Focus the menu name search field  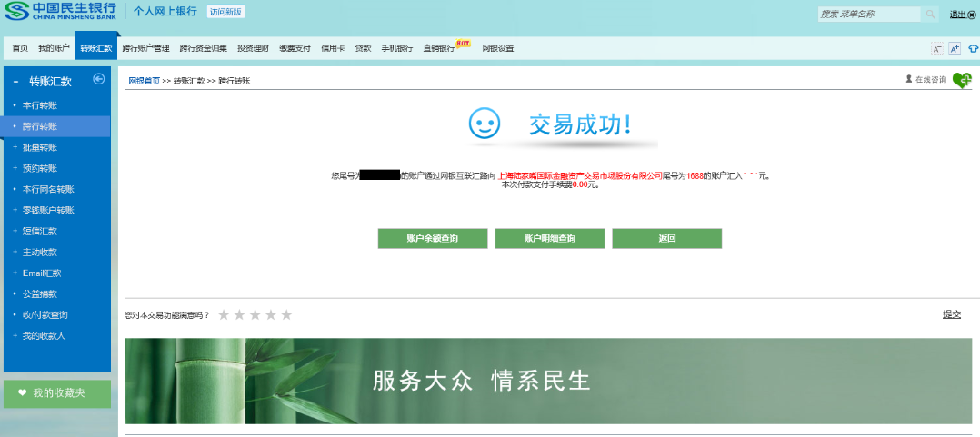click(869, 15)
